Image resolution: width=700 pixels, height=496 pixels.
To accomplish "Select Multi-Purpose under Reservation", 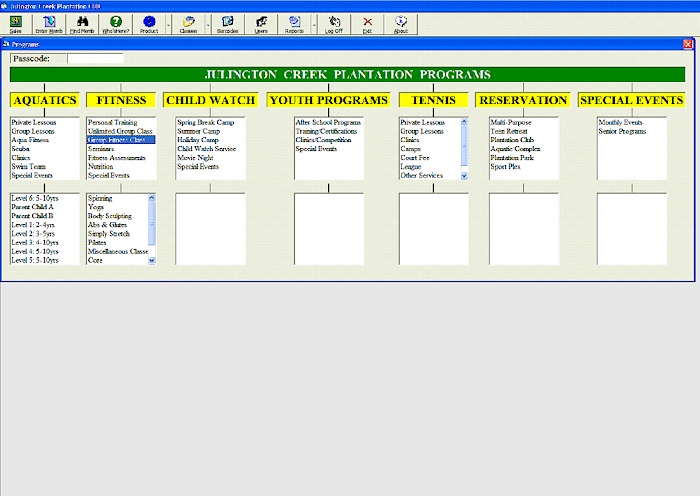I will 511,122.
